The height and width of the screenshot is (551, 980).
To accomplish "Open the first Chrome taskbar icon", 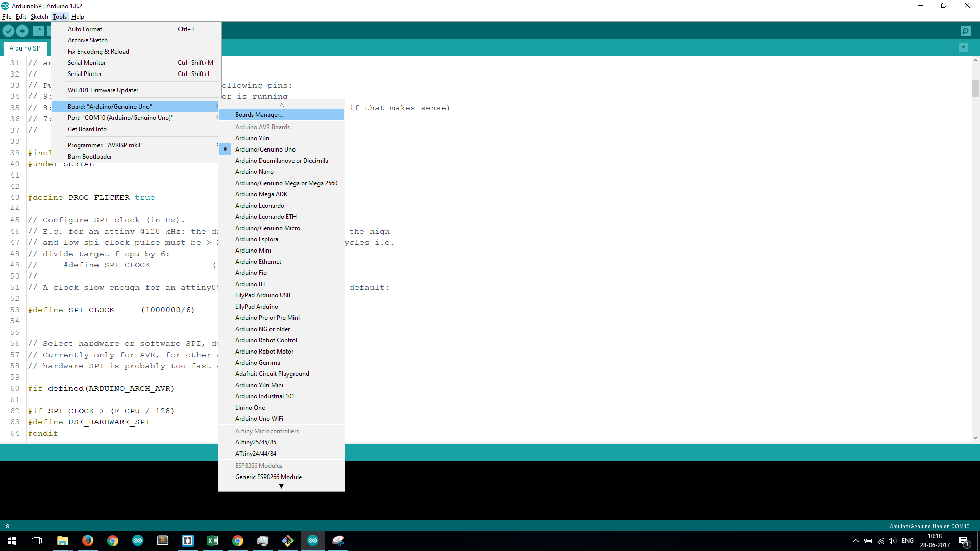I will tap(113, 541).
